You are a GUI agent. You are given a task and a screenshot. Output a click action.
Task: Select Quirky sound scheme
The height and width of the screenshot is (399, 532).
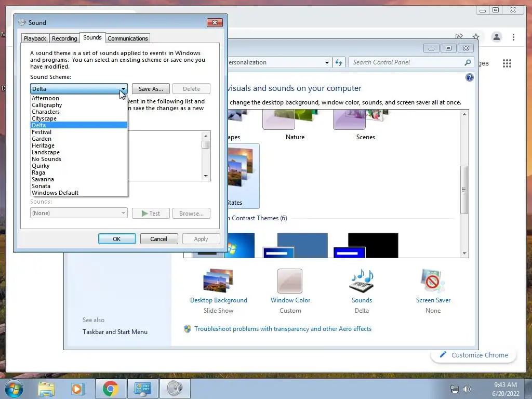tap(79, 166)
